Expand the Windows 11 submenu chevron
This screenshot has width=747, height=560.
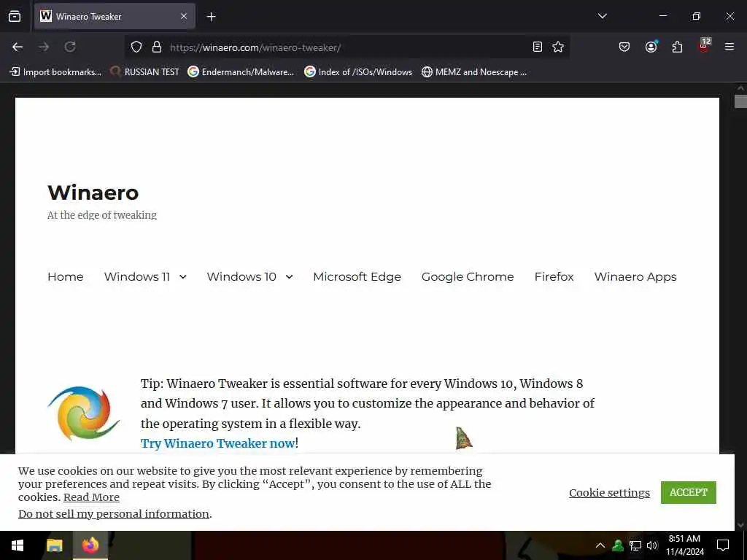point(183,276)
